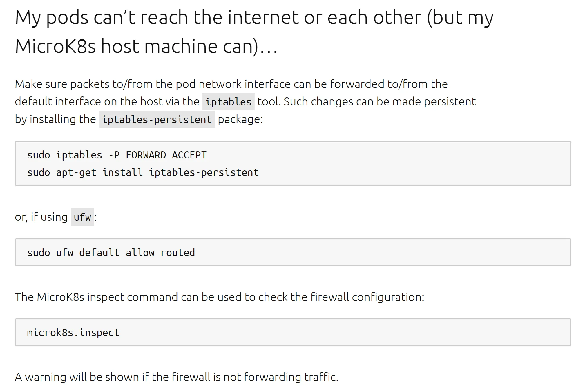Click 'tool. Such changes can be made persistent'
Image resolution: width=585 pixels, height=392 pixels.
pos(367,102)
